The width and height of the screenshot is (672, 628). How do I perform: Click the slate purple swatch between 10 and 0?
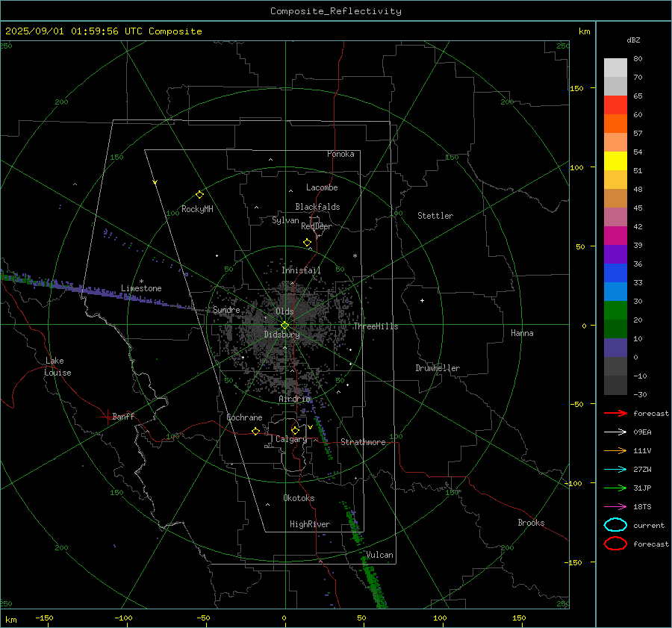615,348
